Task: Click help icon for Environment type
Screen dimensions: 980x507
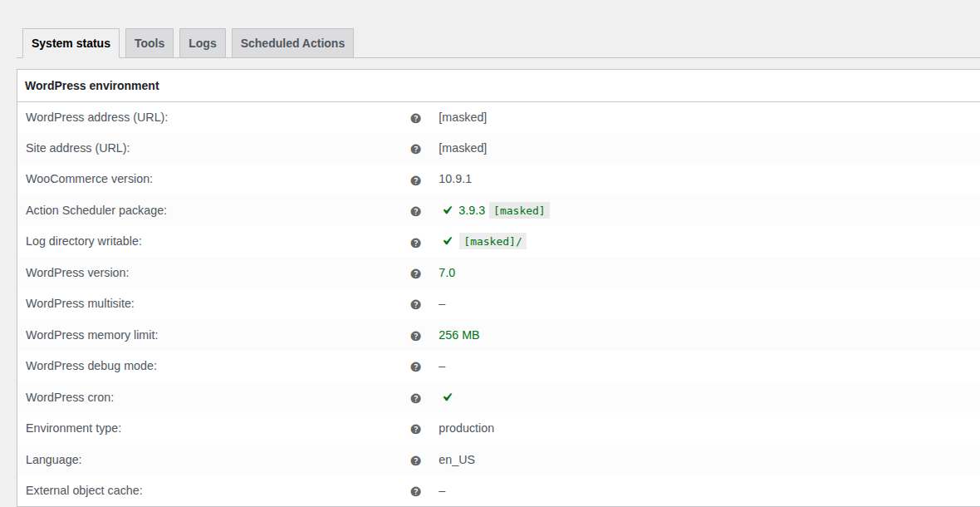Action: (x=415, y=430)
